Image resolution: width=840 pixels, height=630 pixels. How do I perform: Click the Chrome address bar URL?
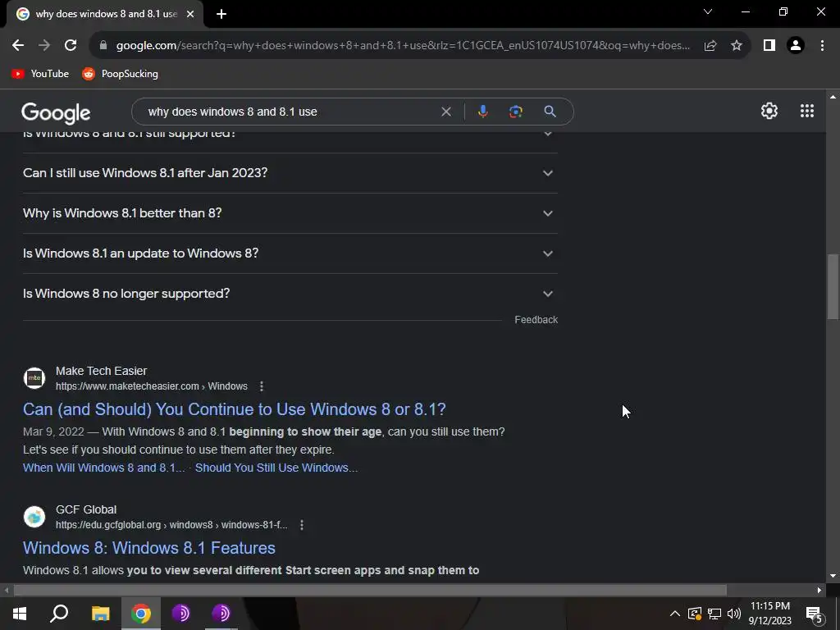coord(403,46)
